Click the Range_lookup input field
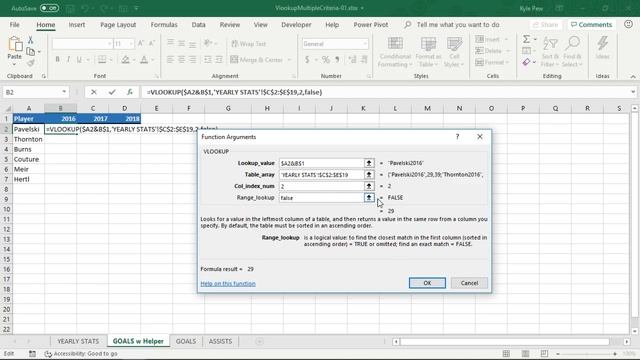This screenshot has width=640, height=360. (321, 198)
